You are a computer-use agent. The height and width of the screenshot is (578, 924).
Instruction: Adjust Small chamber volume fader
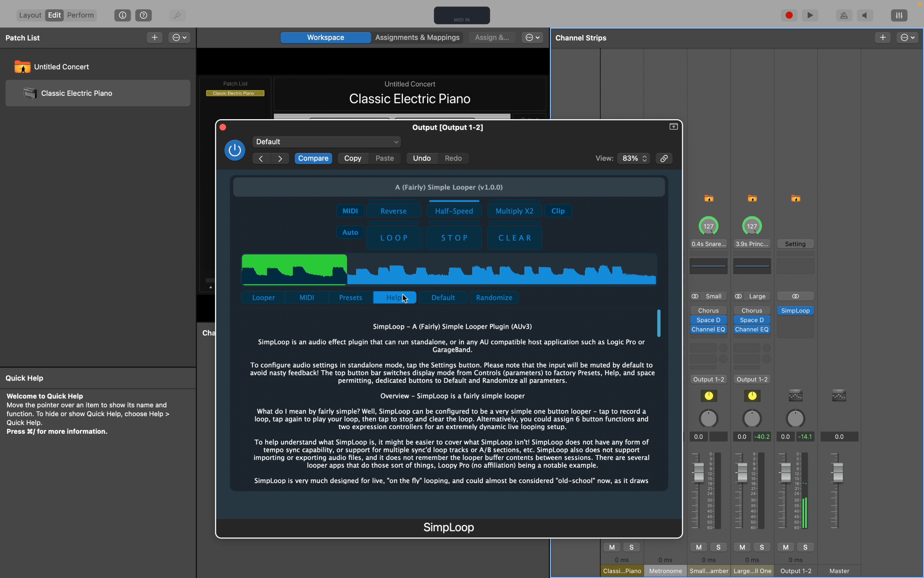point(698,472)
